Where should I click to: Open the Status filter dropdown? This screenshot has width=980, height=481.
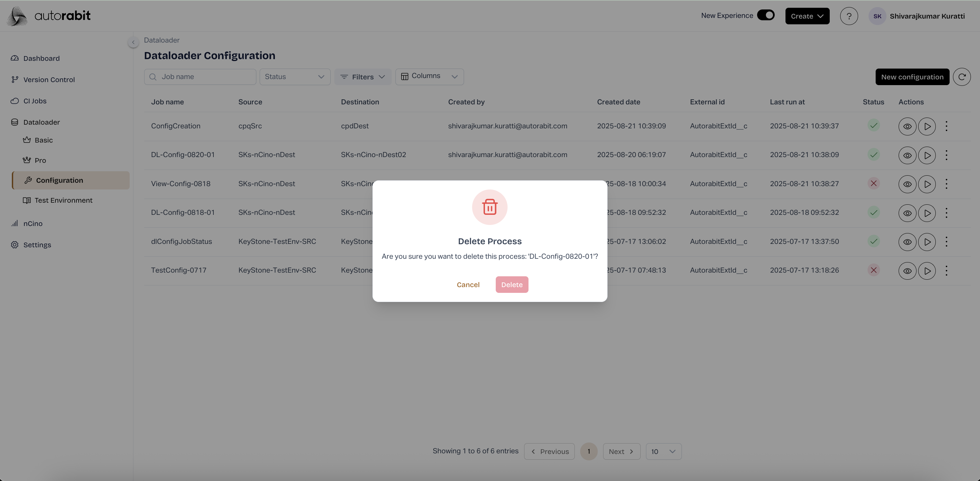pos(294,77)
